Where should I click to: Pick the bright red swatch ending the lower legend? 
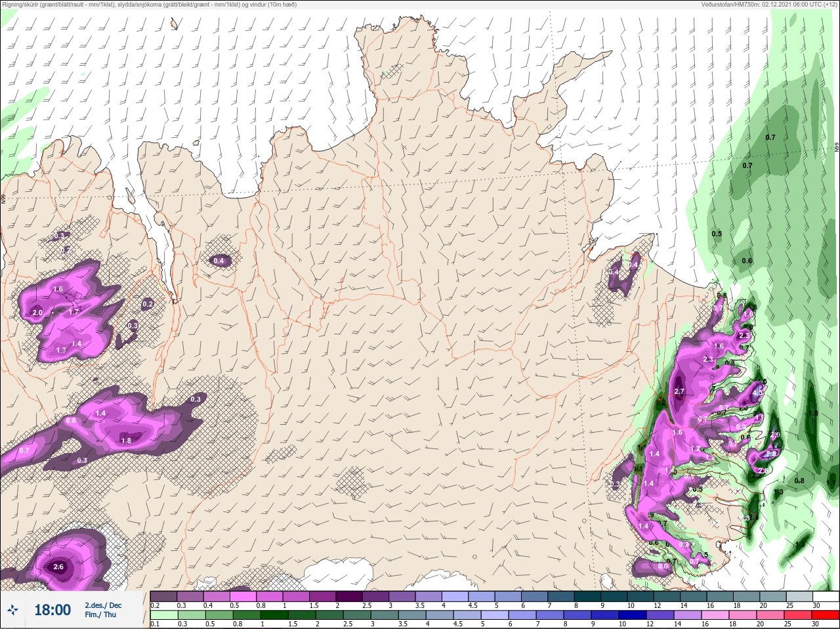[x=825, y=615]
